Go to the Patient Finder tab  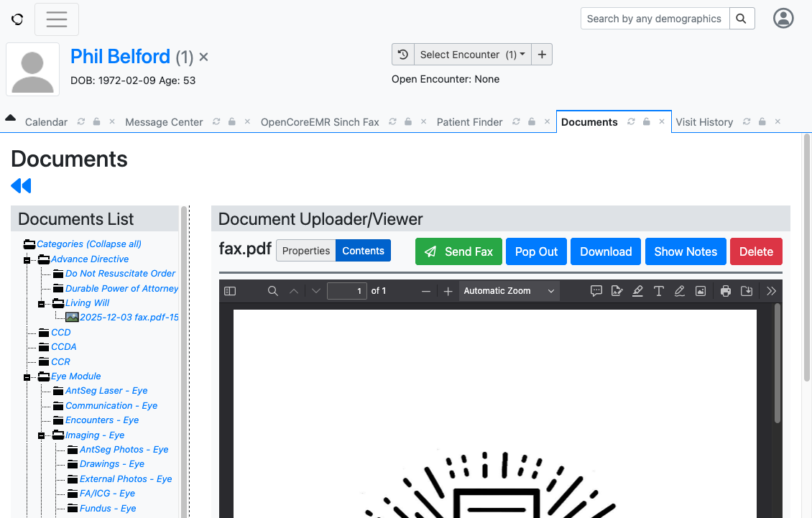[469, 121]
